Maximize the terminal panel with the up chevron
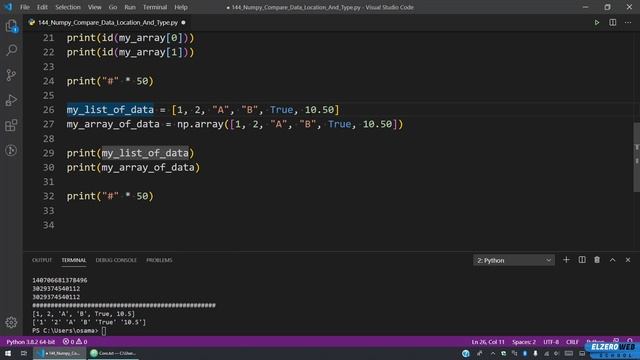640x360 pixels. [613, 260]
